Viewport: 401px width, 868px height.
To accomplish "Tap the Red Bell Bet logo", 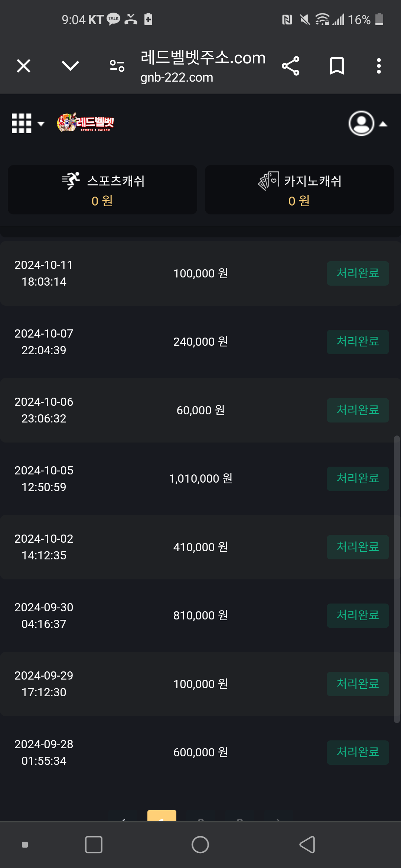I will 85,122.
